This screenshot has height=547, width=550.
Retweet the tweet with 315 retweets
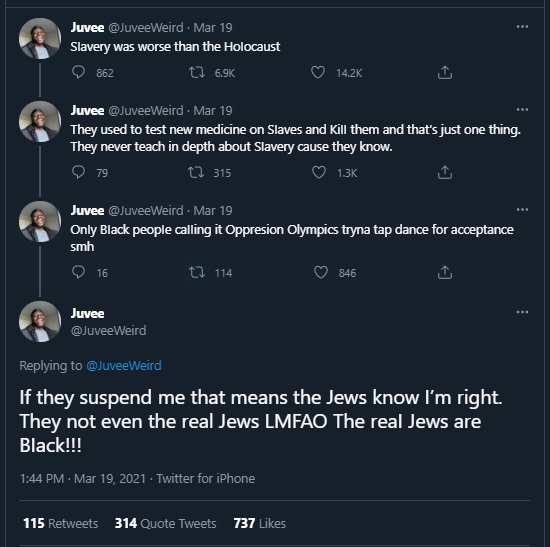click(x=196, y=172)
